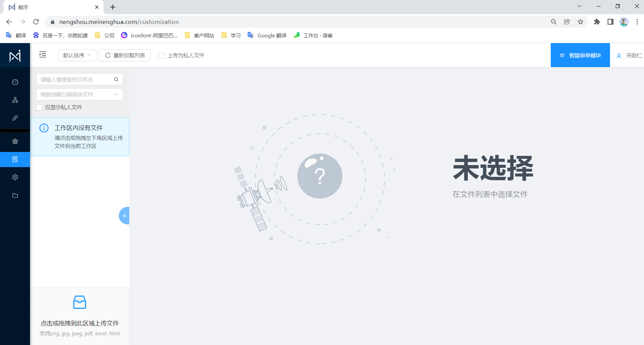Click the search magnifier in file name box
Image resolution: width=644 pixels, height=345 pixels.
pyautogui.click(x=116, y=80)
